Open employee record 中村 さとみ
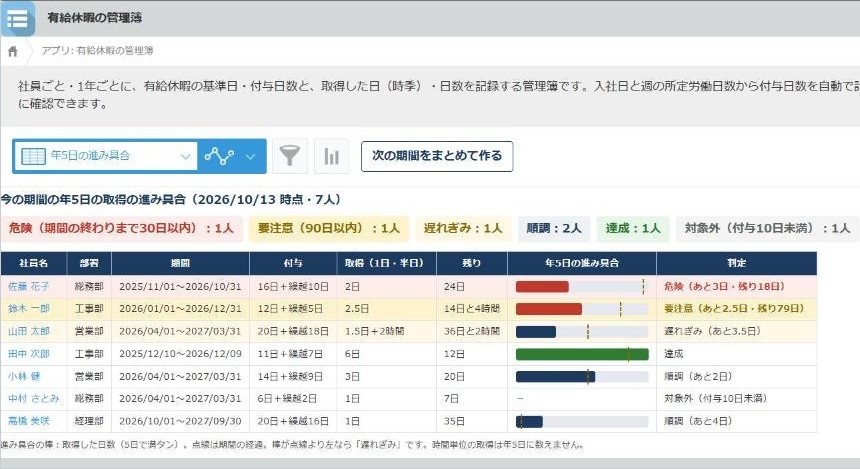 tap(33, 399)
